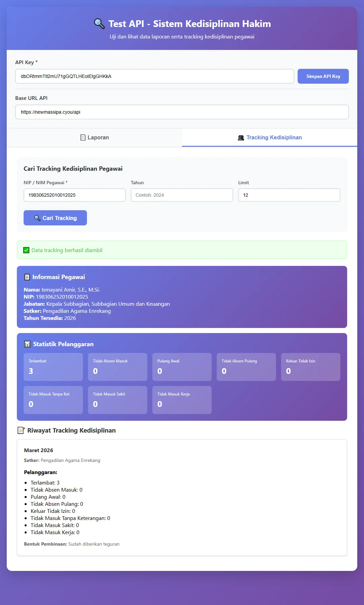Click the Terlambat statistic card
364x605 pixels.
pyautogui.click(x=53, y=367)
